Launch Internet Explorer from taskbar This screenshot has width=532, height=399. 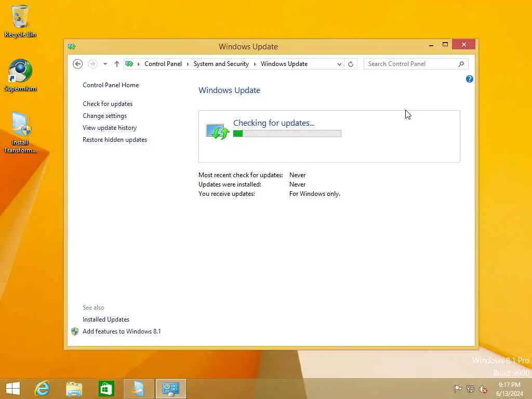(x=42, y=389)
